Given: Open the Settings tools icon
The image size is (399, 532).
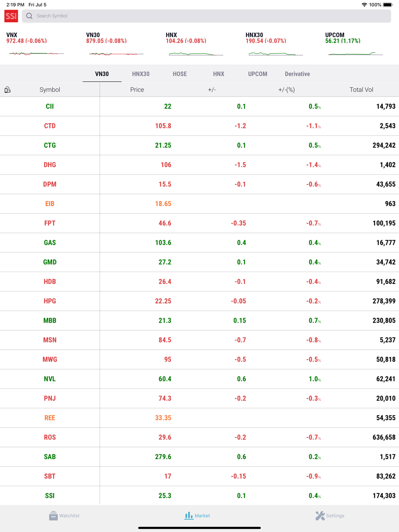Looking at the screenshot, I should tap(320, 516).
